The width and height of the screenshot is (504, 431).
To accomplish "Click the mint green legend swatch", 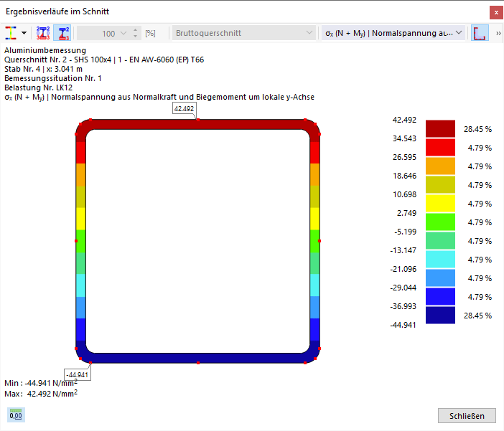I will pos(440,240).
